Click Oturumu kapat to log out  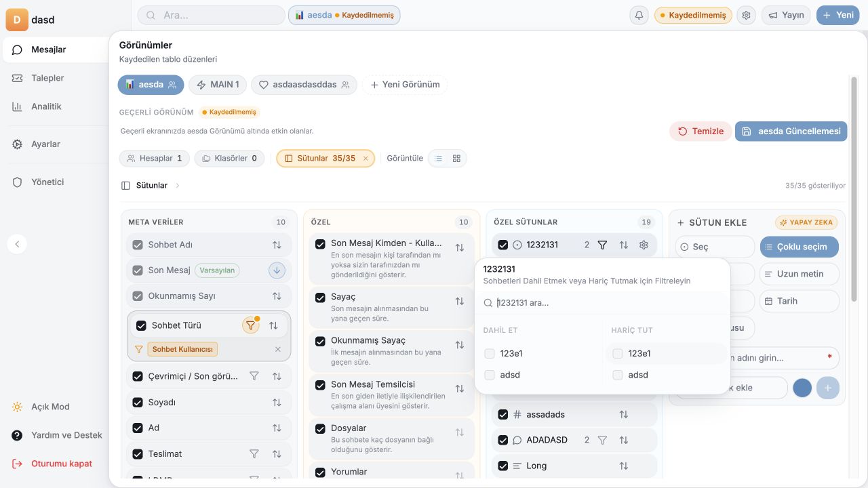tap(55, 464)
